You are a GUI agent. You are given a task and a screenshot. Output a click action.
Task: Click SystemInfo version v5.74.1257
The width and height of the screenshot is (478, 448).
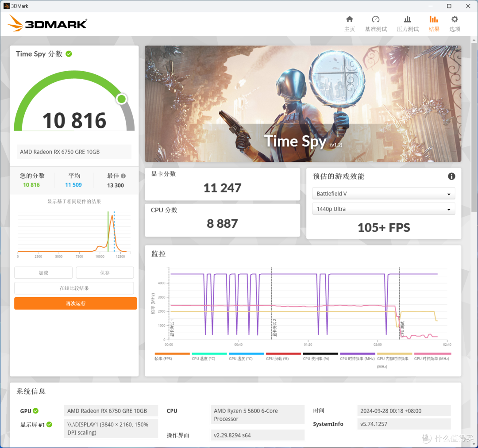404,424
